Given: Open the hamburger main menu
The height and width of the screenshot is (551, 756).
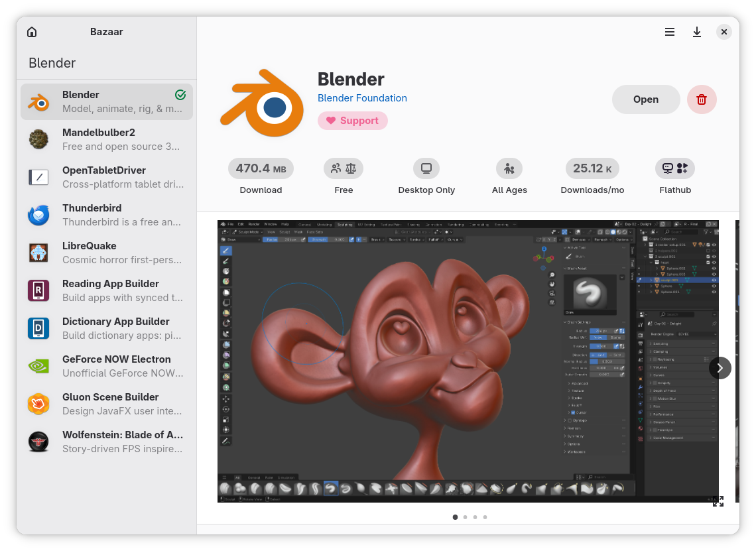Looking at the screenshot, I should tap(670, 32).
